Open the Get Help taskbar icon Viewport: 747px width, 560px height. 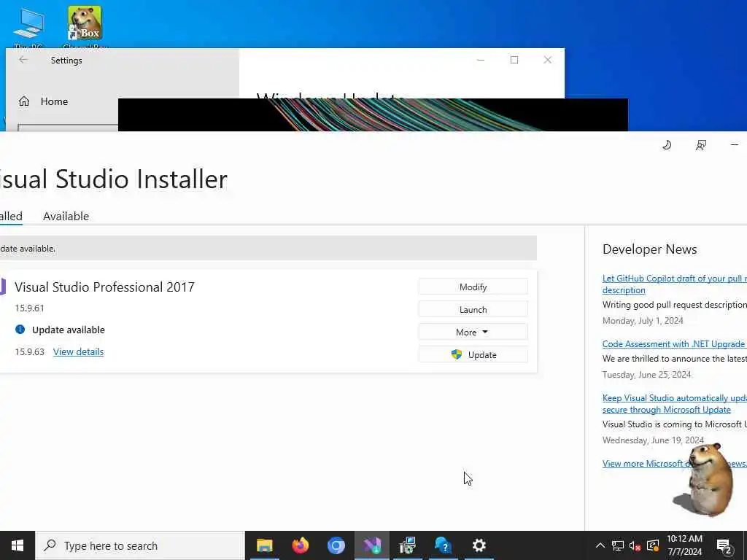[443, 545]
